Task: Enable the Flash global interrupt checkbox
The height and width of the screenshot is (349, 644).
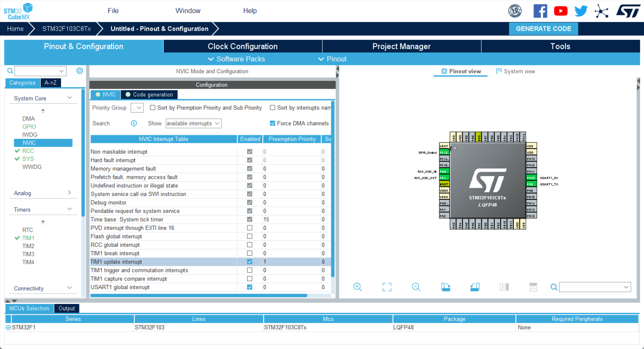Action: (x=250, y=236)
